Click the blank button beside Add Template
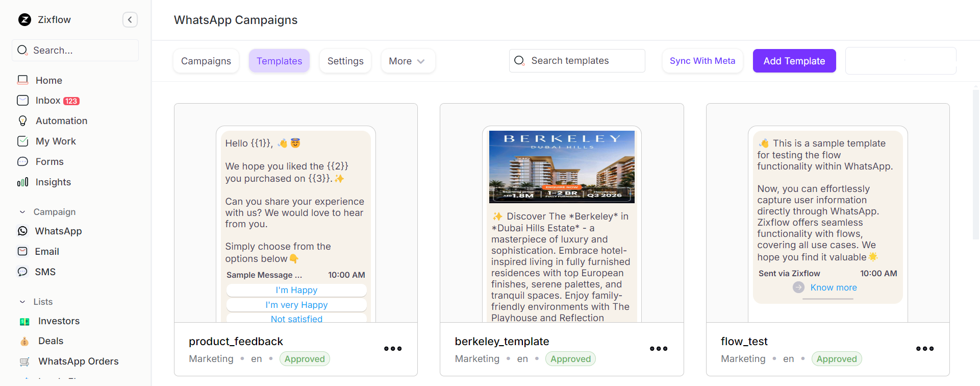 tap(900, 61)
